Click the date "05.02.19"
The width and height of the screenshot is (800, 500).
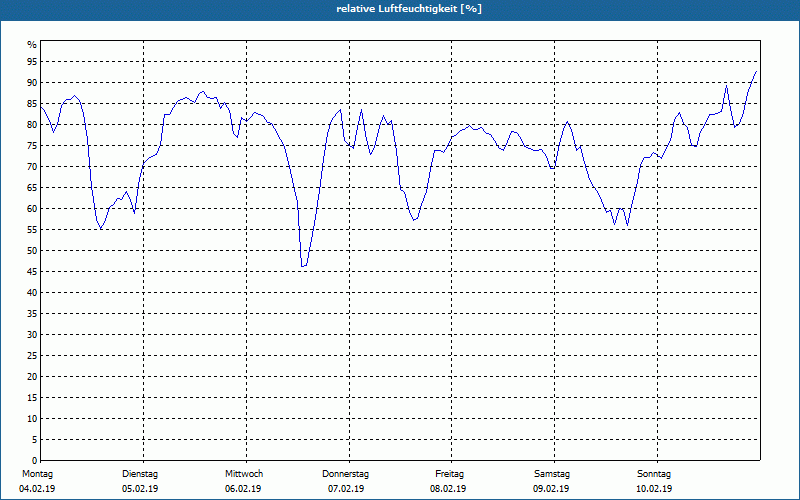coord(140,489)
